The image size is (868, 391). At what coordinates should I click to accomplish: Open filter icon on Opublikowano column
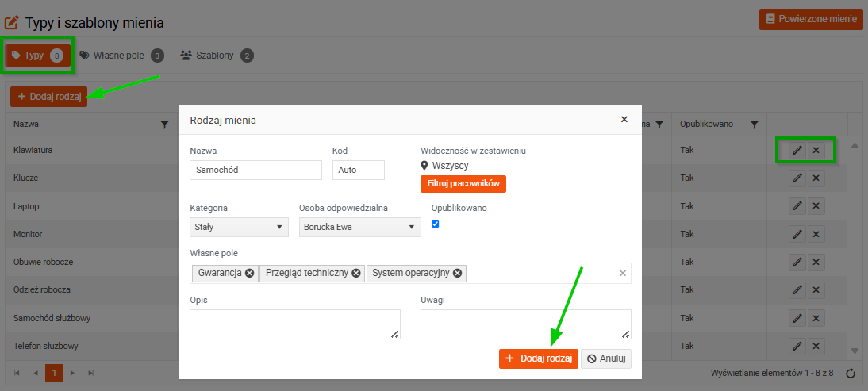[x=754, y=125]
